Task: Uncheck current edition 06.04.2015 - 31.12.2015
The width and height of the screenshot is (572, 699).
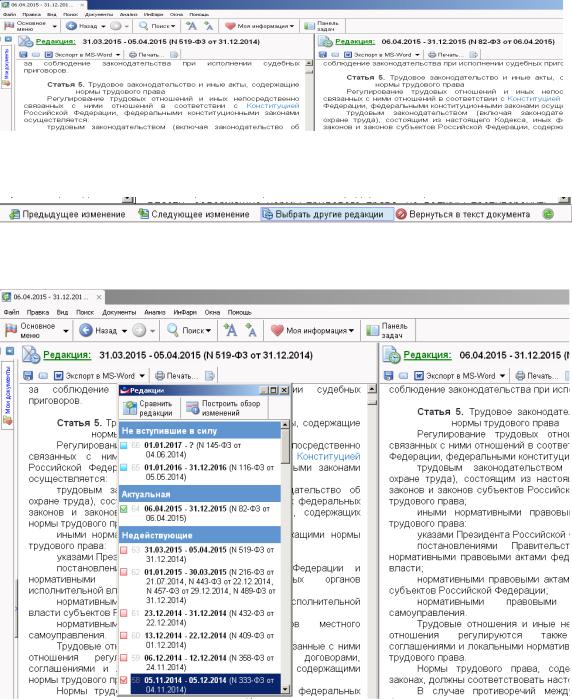Action: point(123,509)
